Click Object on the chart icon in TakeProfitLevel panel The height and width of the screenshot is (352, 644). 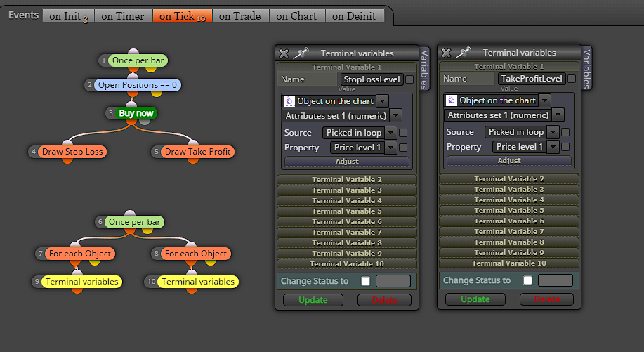(x=452, y=100)
